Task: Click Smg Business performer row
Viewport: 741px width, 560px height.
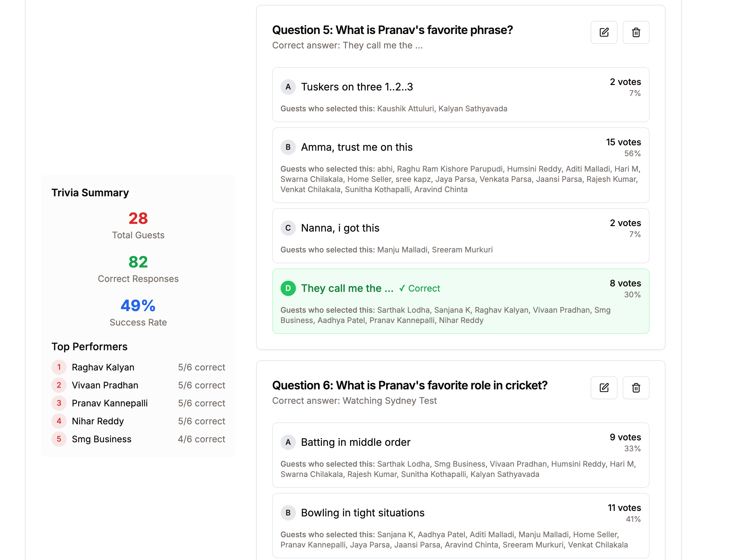Action: tap(102, 439)
